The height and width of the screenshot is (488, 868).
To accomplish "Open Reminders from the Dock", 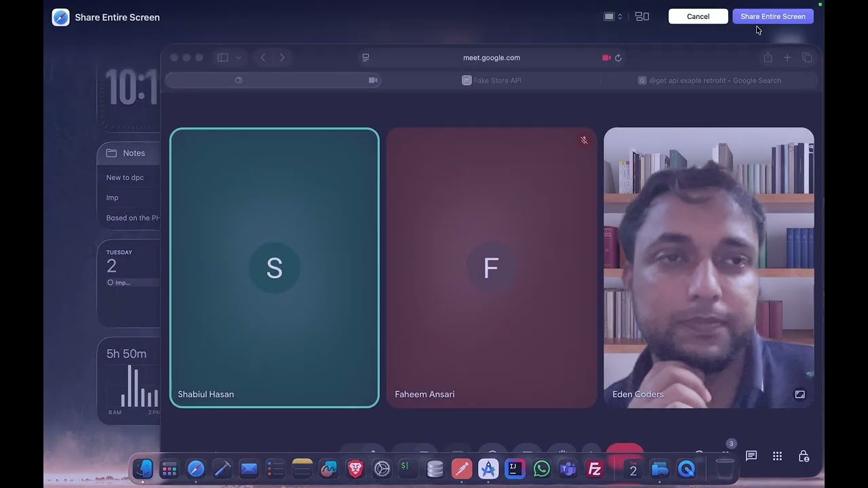I will [275, 468].
